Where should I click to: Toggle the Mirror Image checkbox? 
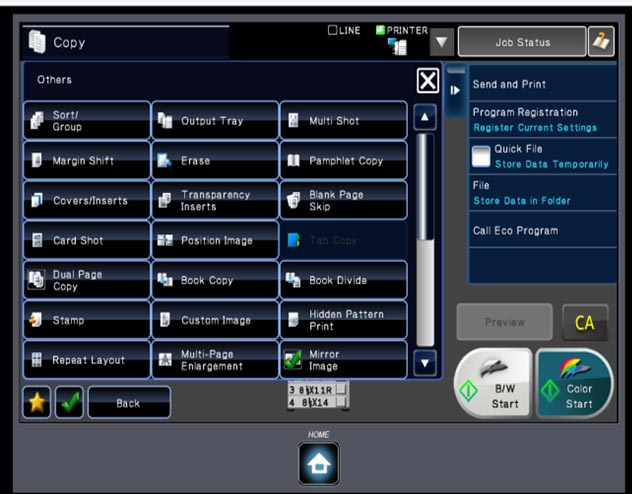293,359
